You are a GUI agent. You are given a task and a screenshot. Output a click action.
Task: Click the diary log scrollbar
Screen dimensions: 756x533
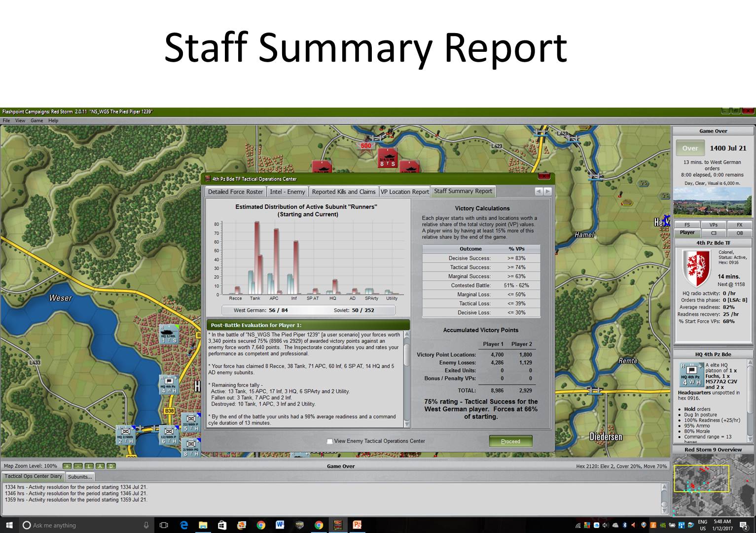(664, 498)
